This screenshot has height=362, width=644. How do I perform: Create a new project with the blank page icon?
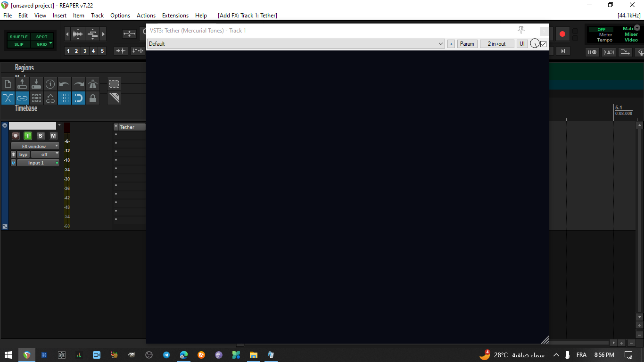click(8, 84)
